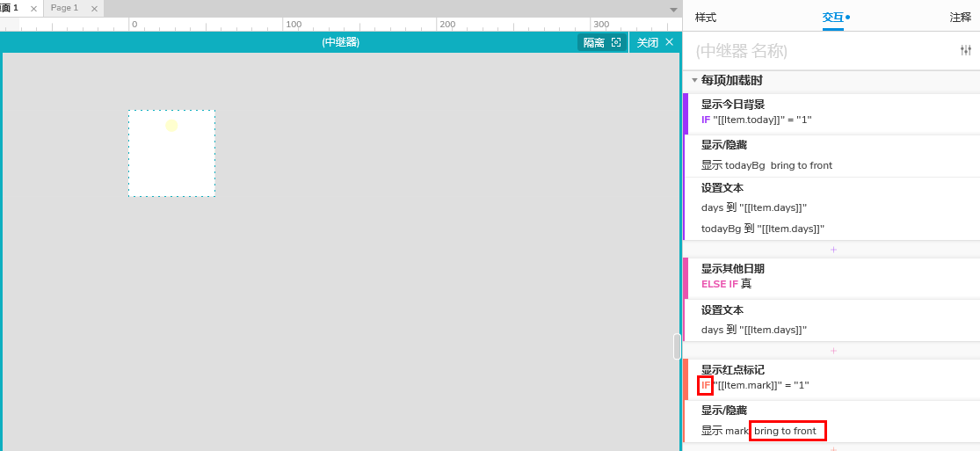This screenshot has width=980, height=451.
Task: Select 设置文本 action under 显示其他日期
Action: pyautogui.click(x=722, y=309)
